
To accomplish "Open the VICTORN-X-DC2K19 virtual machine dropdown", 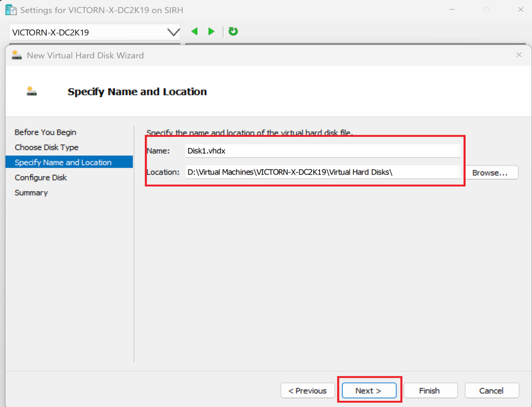I will tap(173, 32).
